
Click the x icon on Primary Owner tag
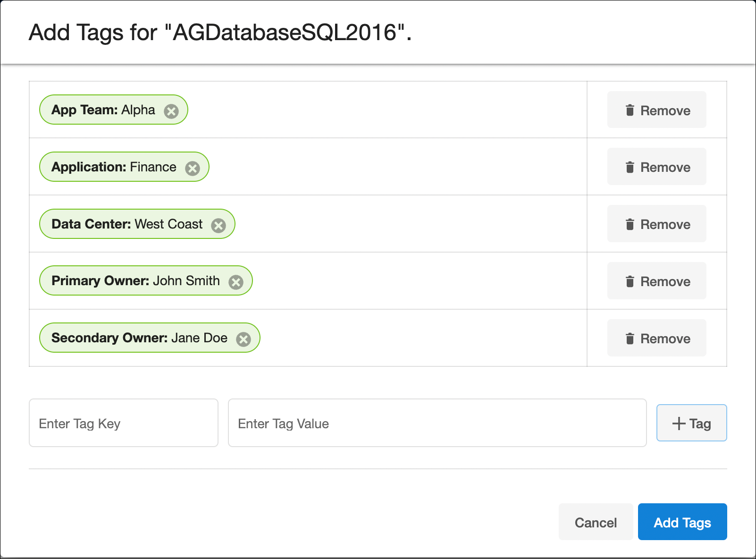click(235, 282)
